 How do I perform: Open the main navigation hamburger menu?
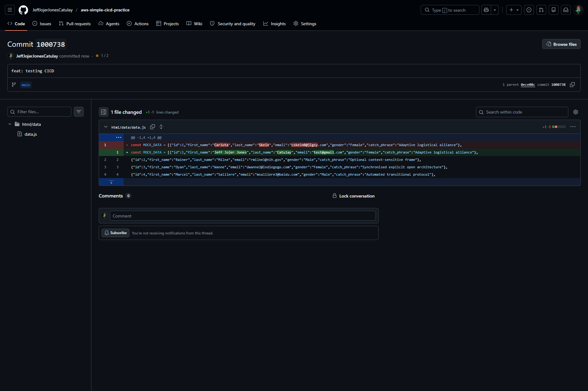point(10,10)
